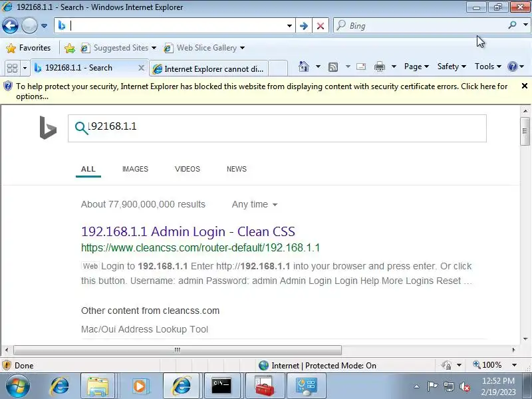This screenshot has width=532, height=399.
Task: Click the Home page icon
Action: pos(304,66)
